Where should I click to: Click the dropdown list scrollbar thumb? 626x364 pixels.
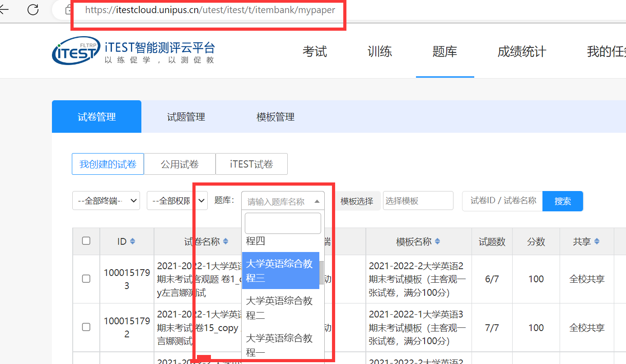[322, 271]
